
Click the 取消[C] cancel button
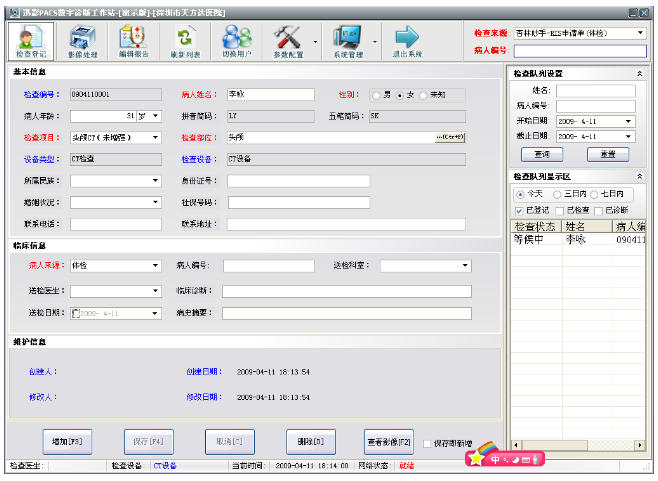[x=230, y=442]
